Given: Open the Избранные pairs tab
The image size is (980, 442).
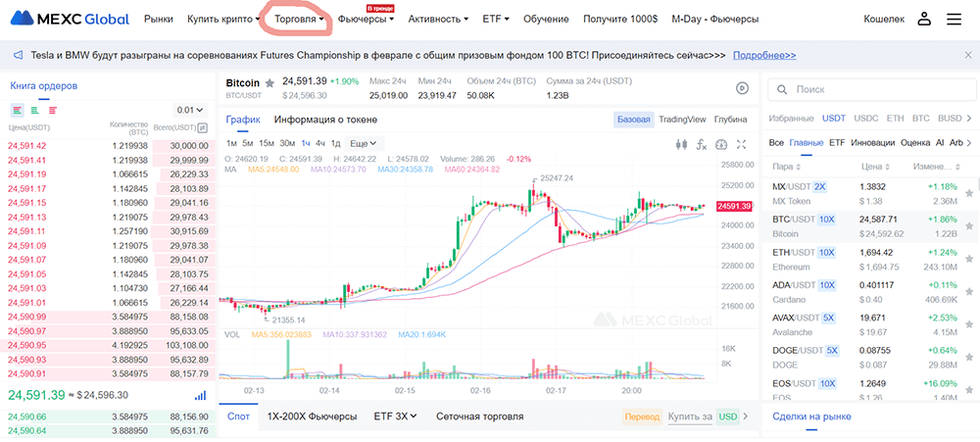Looking at the screenshot, I should (791, 119).
